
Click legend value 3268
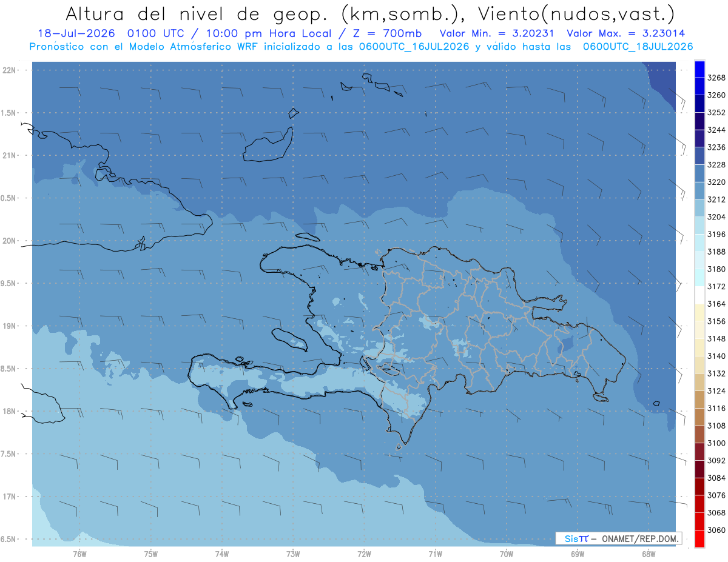click(716, 78)
